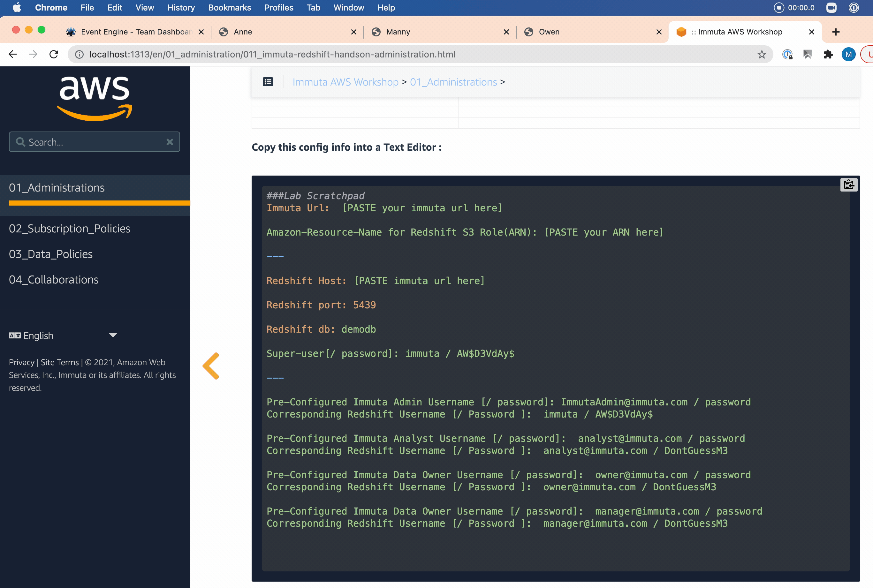Open the Site Terms link in the footer
The height and width of the screenshot is (588, 873).
[x=60, y=362]
